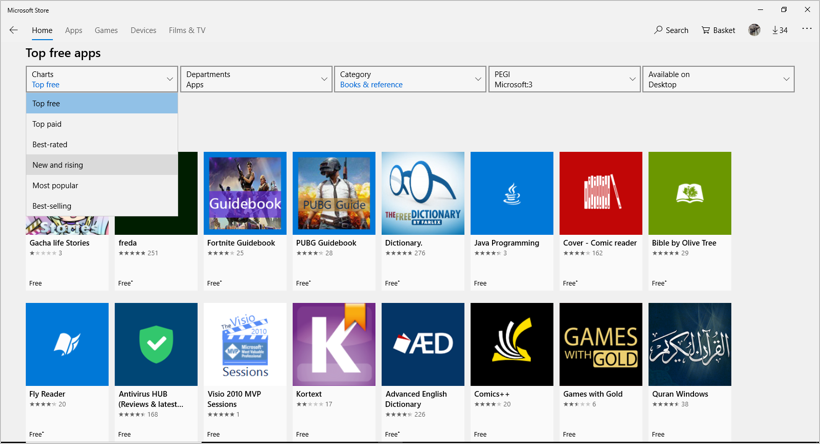Open the Antivirus HUB shield icon
Viewport: 820px width, 444px height.
click(x=156, y=344)
